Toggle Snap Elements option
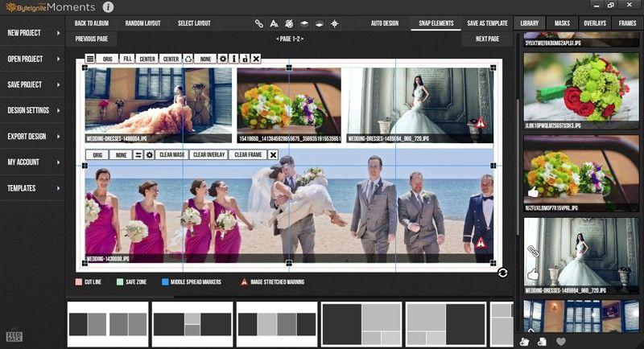Screen dimensions: 644x349 point(436,23)
